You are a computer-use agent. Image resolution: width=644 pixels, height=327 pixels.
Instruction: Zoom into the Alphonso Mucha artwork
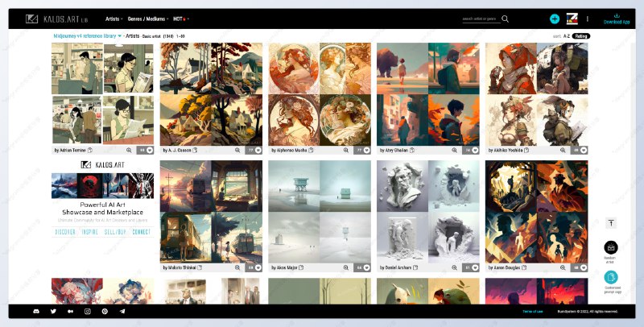point(345,150)
